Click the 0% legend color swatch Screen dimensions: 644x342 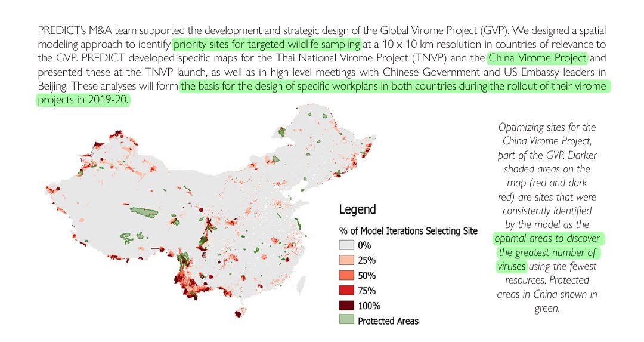[x=346, y=245]
